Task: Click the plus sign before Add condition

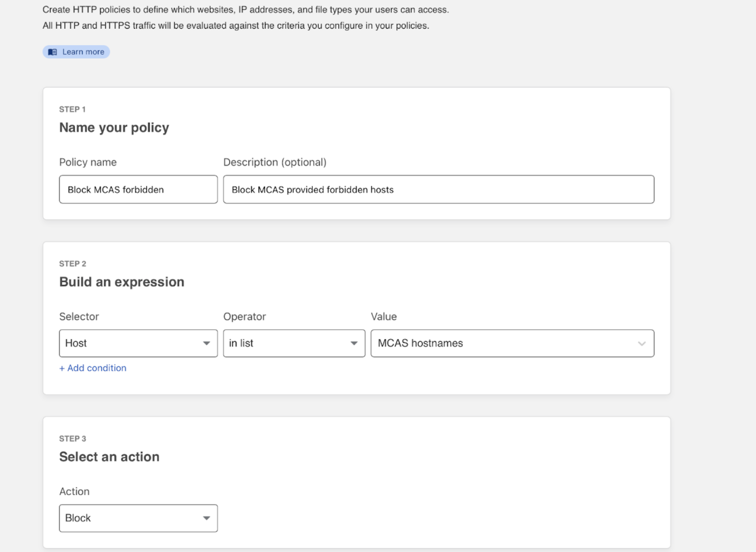Action: pos(62,368)
